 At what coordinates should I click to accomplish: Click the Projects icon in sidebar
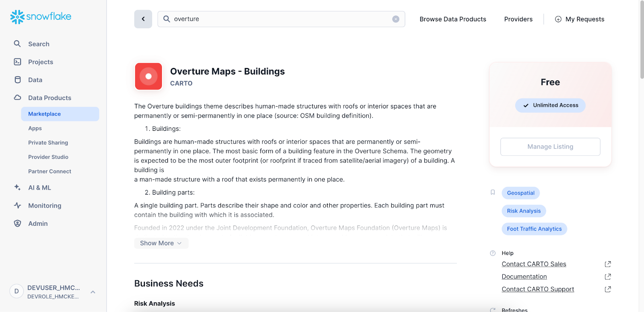17,62
